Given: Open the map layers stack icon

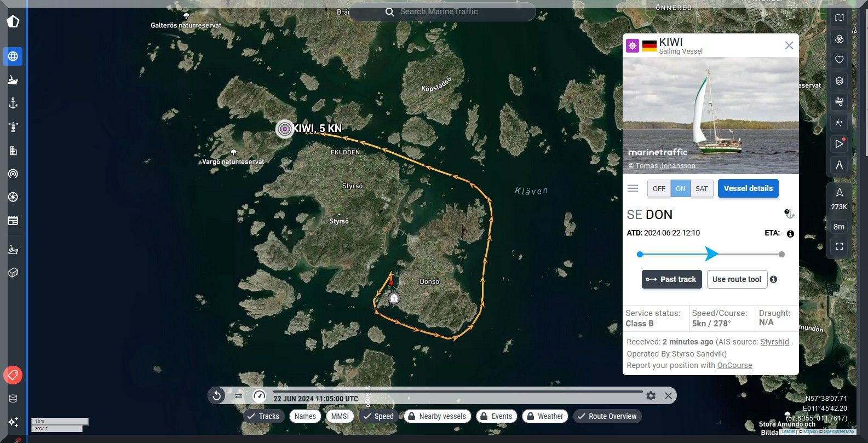Looking at the screenshot, I should pos(839,81).
